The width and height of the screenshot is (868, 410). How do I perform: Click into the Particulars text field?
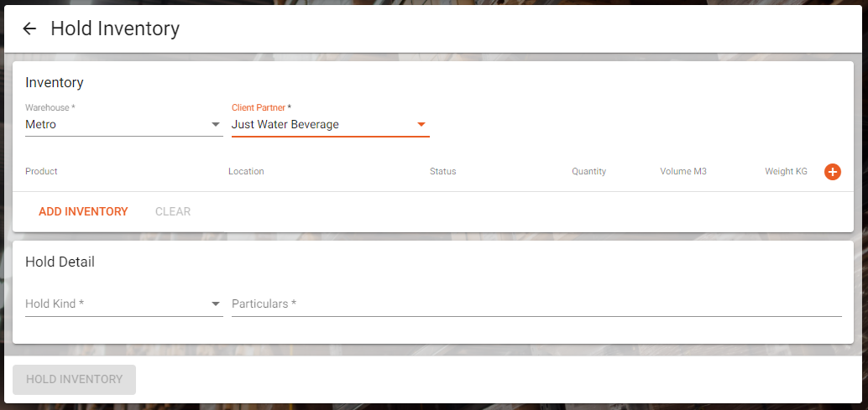click(x=536, y=304)
